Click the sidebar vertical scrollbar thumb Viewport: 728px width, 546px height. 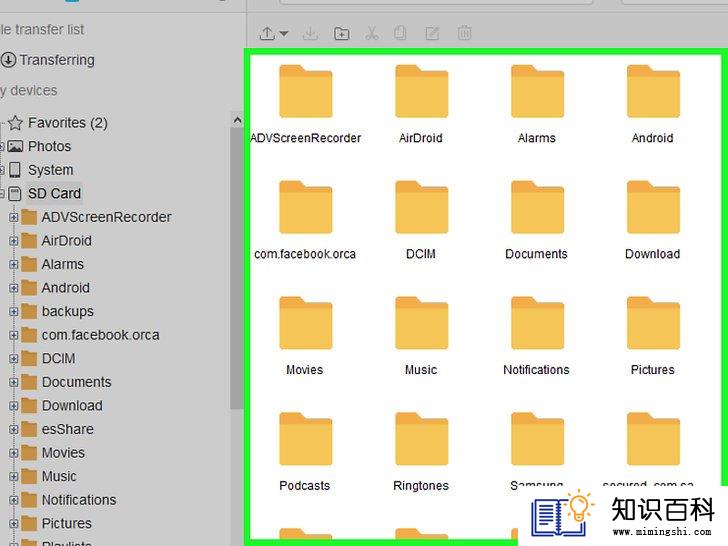(237, 268)
